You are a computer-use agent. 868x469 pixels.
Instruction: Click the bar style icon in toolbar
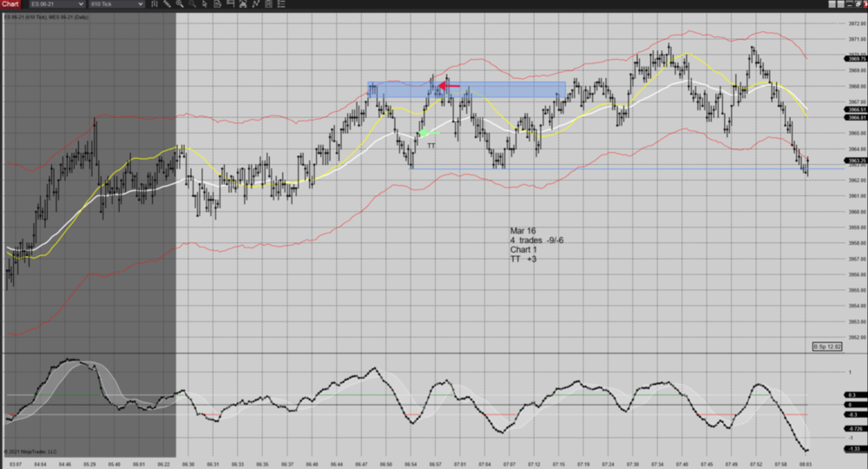pyautogui.click(x=155, y=4)
